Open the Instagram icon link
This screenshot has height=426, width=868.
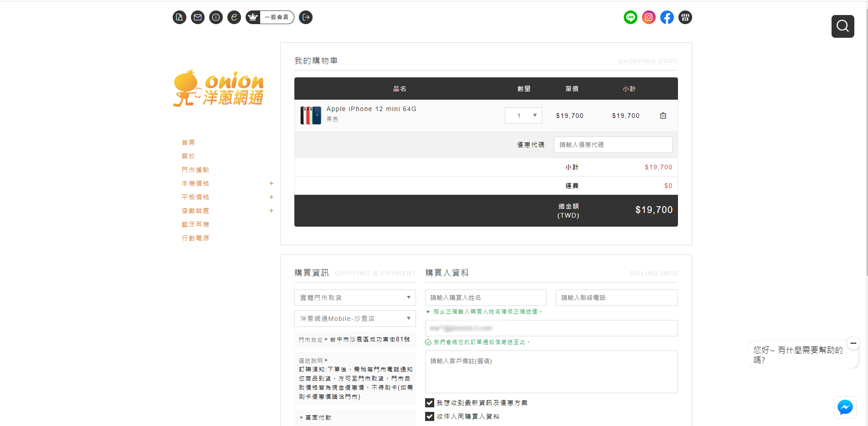[x=648, y=17]
